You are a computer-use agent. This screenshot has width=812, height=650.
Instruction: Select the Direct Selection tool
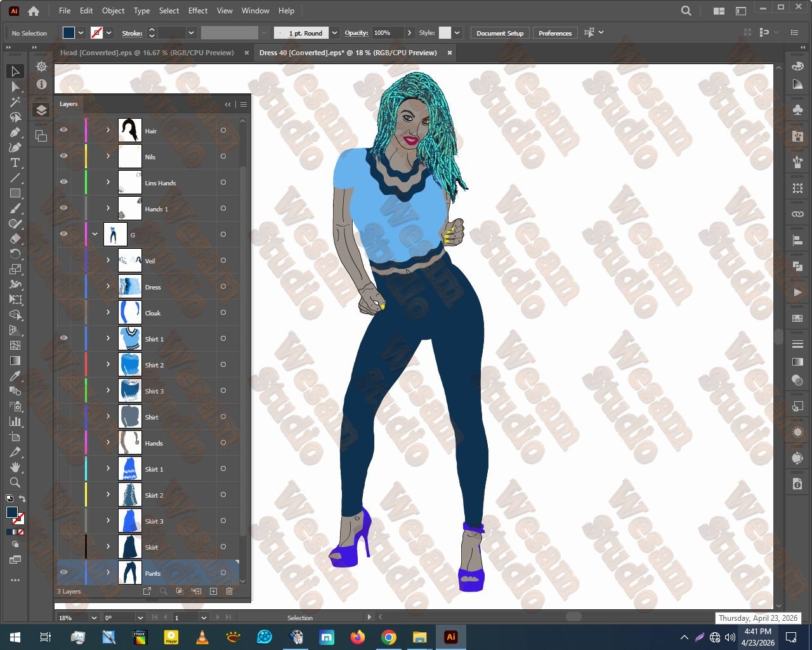[15, 86]
